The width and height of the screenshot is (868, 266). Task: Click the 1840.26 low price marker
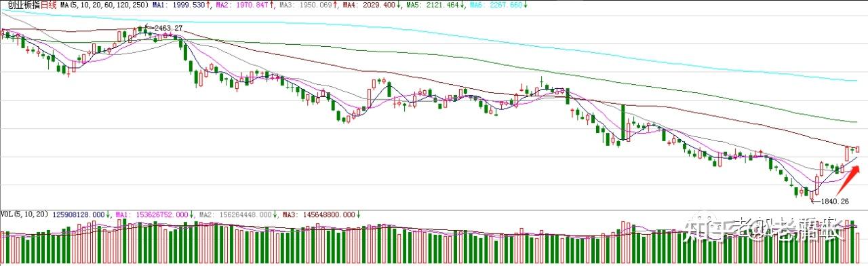(x=834, y=201)
